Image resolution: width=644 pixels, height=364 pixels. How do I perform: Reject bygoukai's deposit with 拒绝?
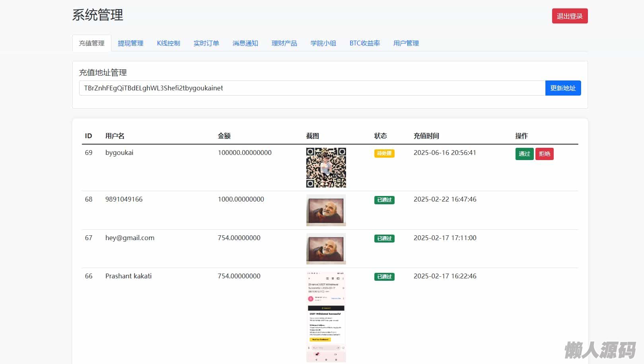point(544,154)
